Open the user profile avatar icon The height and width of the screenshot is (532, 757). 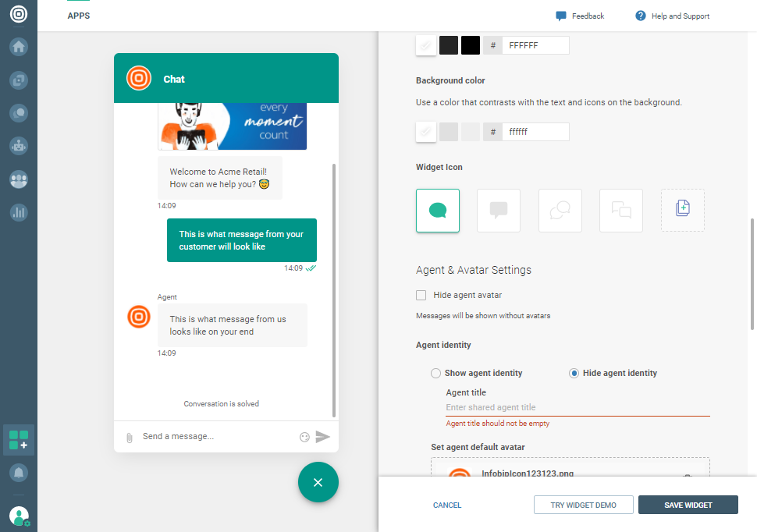click(19, 516)
